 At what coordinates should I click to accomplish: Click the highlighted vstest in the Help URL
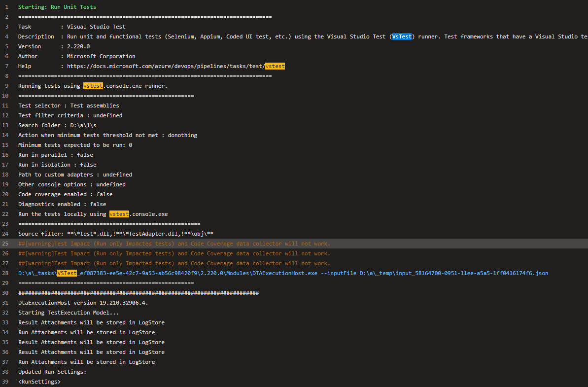pos(275,66)
